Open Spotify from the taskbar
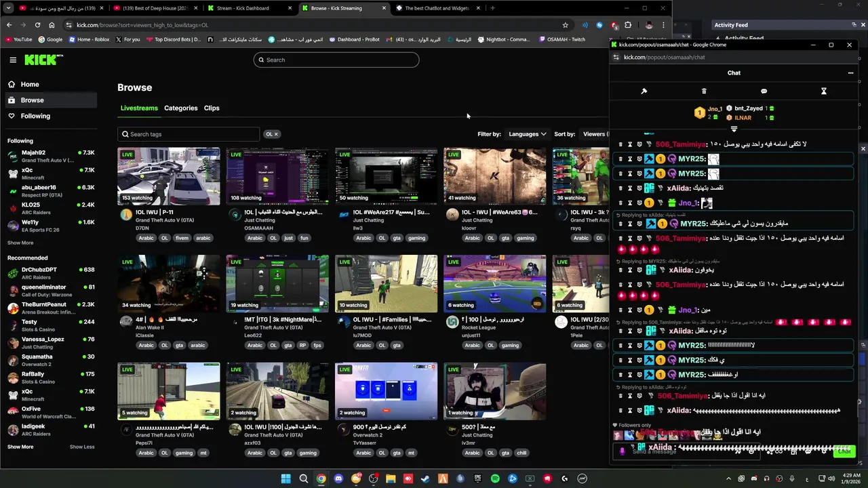Screen dimensions: 868x488 tap(495, 479)
